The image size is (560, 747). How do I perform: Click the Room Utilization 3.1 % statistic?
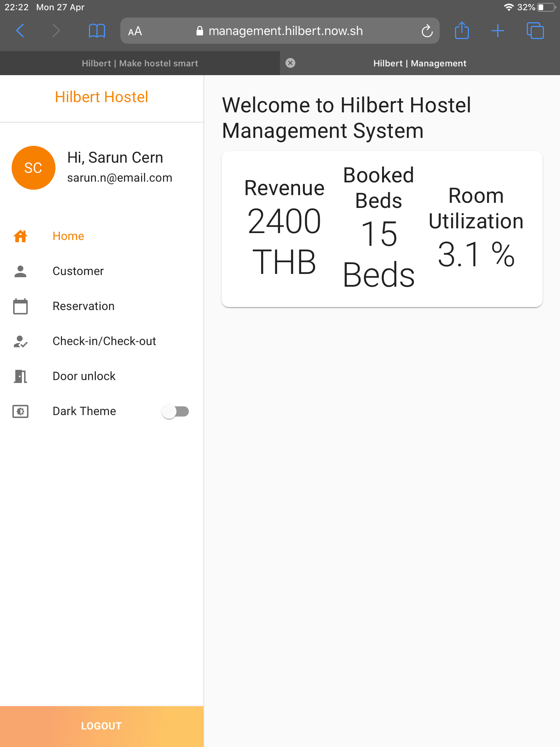[476, 227]
